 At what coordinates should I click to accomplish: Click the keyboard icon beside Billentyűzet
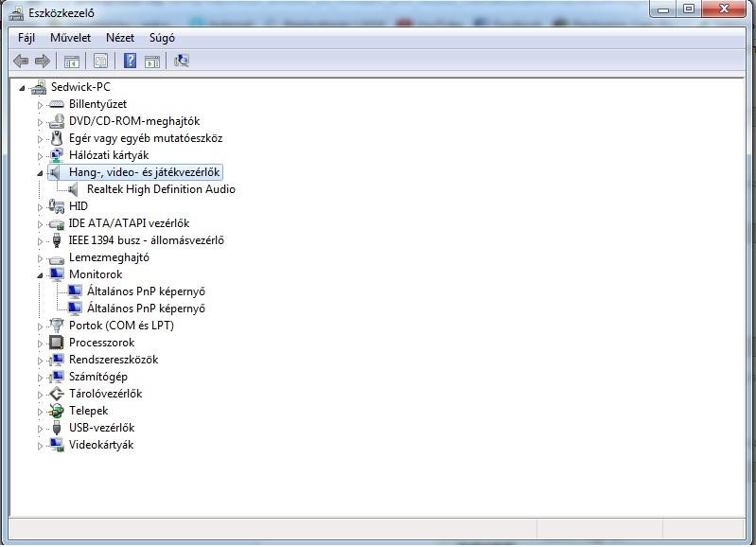[57, 104]
